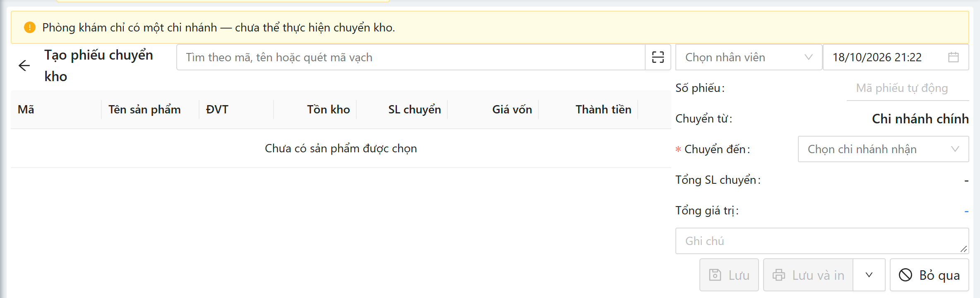Open the Chọn nhân viên dropdown
Image resolution: width=980 pixels, height=298 pixels.
pos(749,57)
